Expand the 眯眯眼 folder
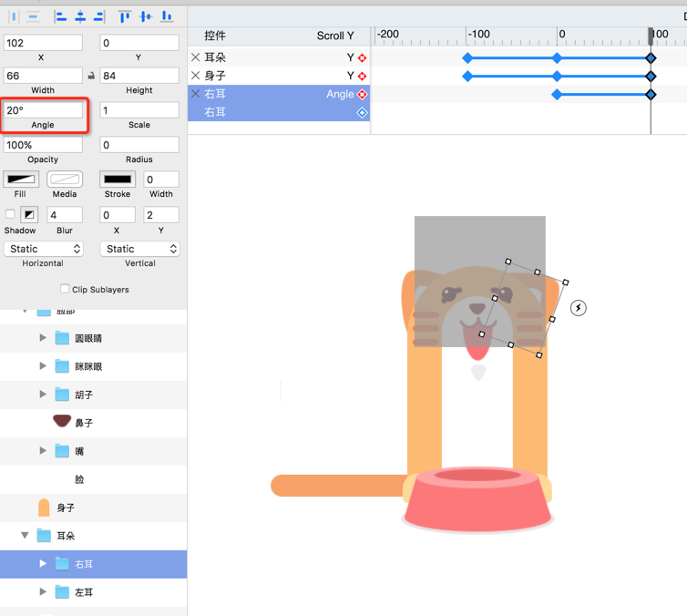Screen dimensions: 687x616 click(x=43, y=365)
